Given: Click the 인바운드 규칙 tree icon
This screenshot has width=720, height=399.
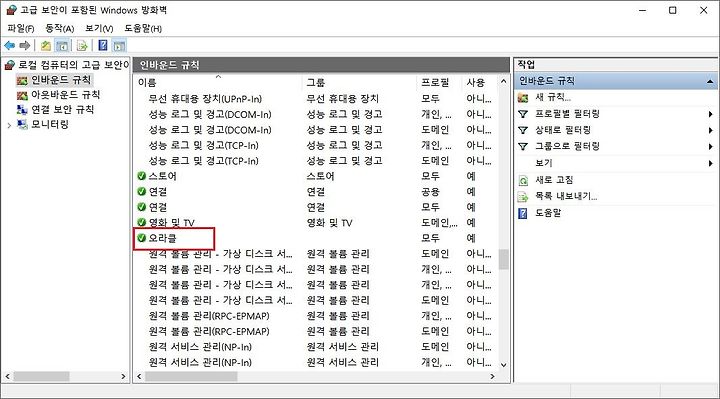Looking at the screenshot, I should click(22, 81).
